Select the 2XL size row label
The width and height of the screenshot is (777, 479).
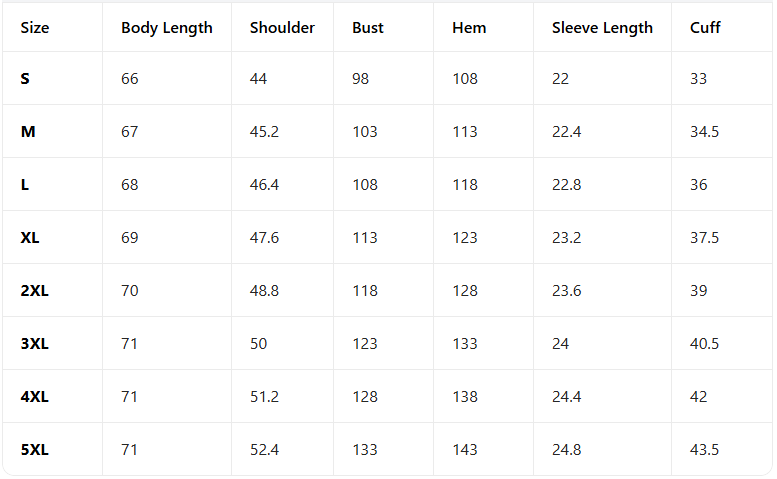tap(35, 291)
